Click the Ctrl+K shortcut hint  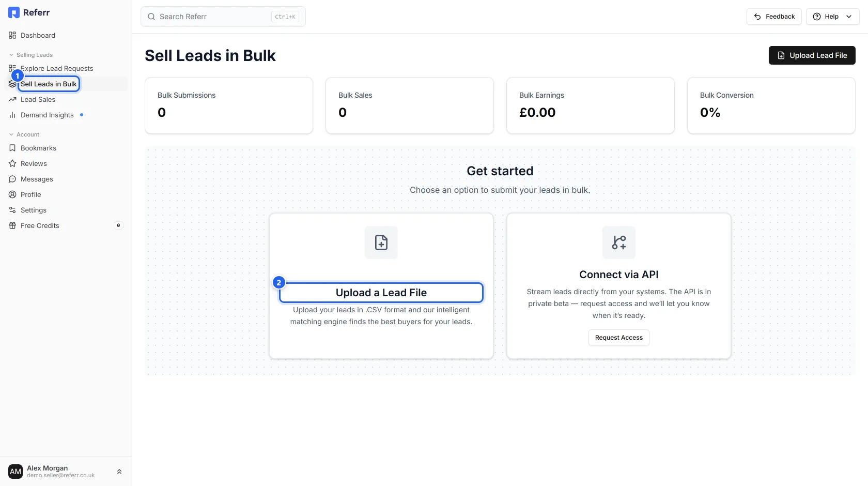tap(285, 17)
